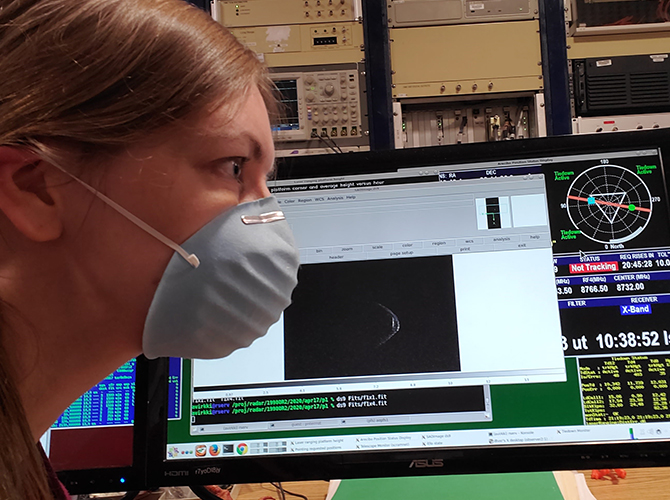Click the cyan square marker on polar plot
Screen dimensions: 670x500
(x=591, y=200)
